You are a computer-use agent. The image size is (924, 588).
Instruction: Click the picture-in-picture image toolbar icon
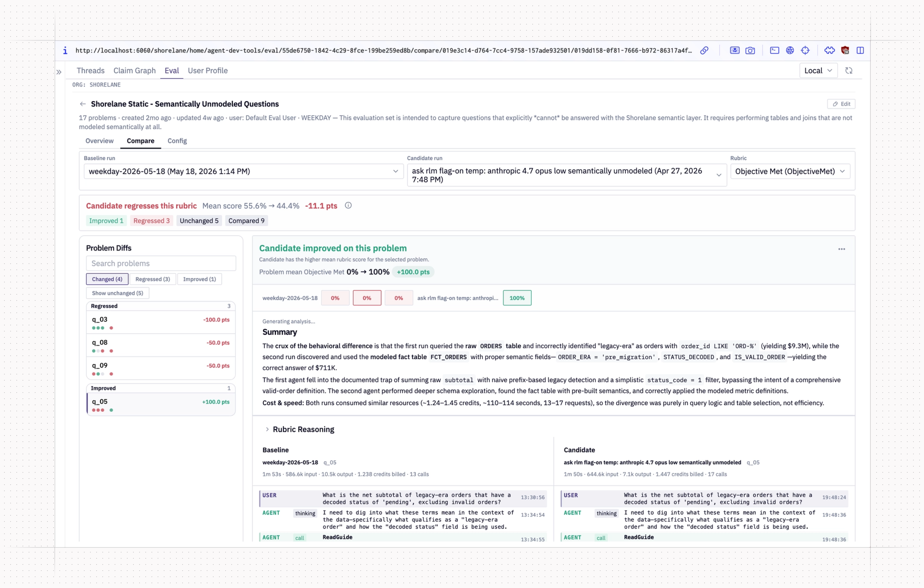tap(734, 50)
